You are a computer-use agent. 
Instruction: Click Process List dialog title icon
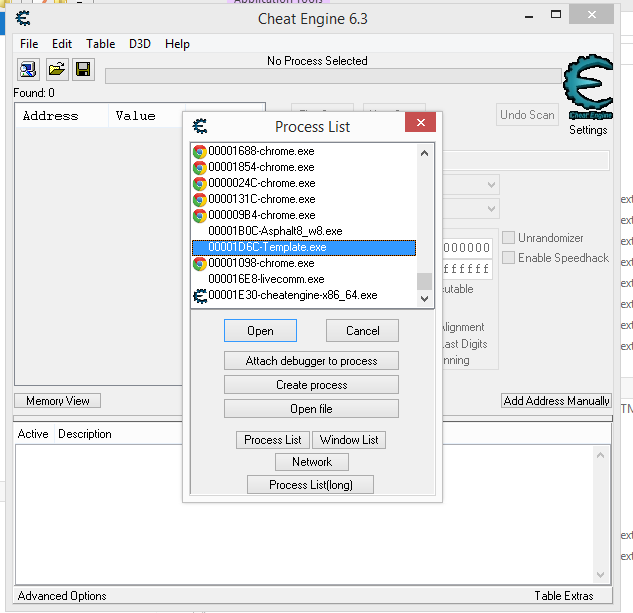point(200,126)
